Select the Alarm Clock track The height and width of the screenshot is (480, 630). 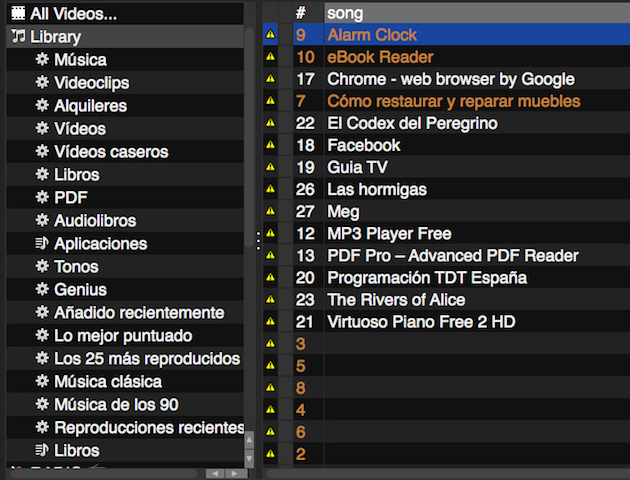point(446,34)
